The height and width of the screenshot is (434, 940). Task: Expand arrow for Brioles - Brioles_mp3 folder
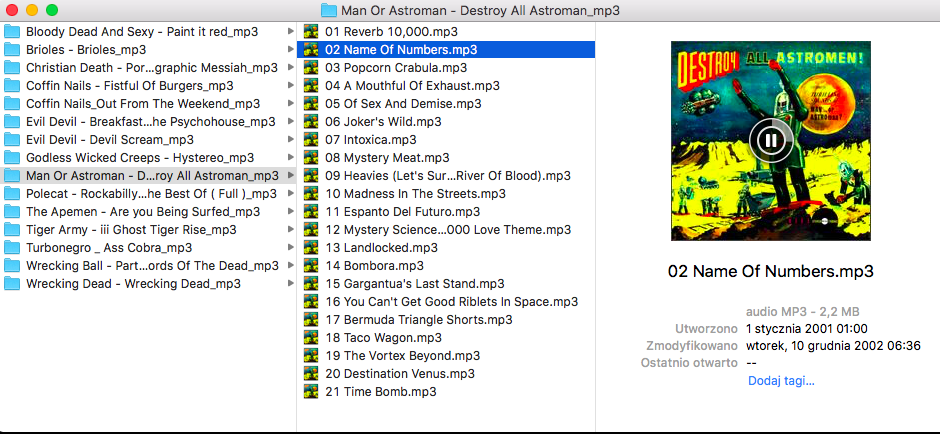(291, 49)
